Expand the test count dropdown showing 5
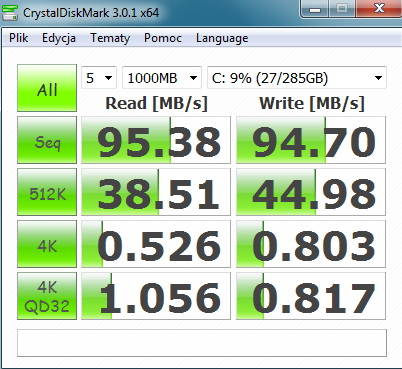The image size is (402, 369). point(99,78)
